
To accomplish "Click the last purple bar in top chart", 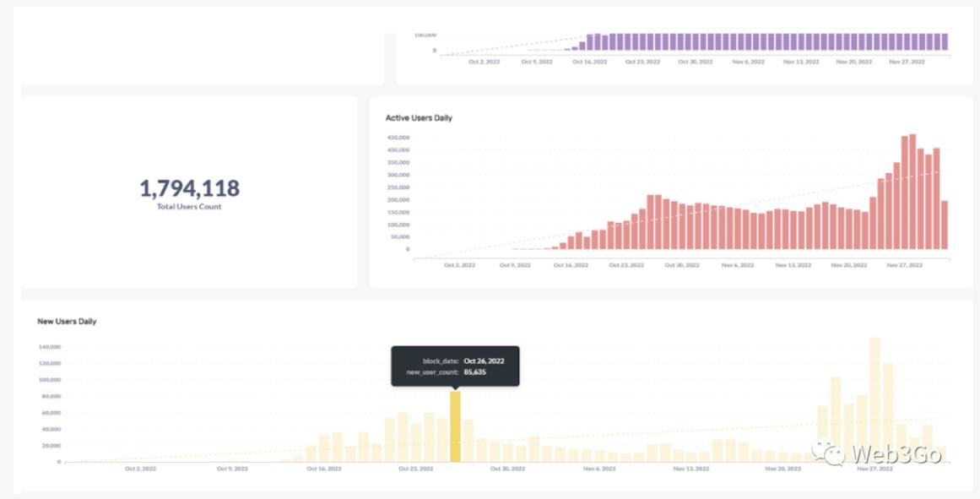I will click(x=945, y=42).
